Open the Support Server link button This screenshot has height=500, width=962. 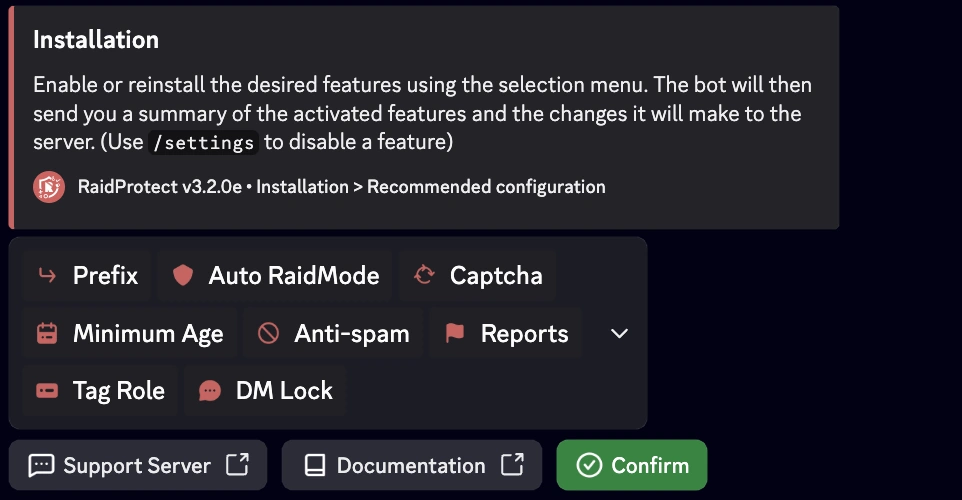138,466
